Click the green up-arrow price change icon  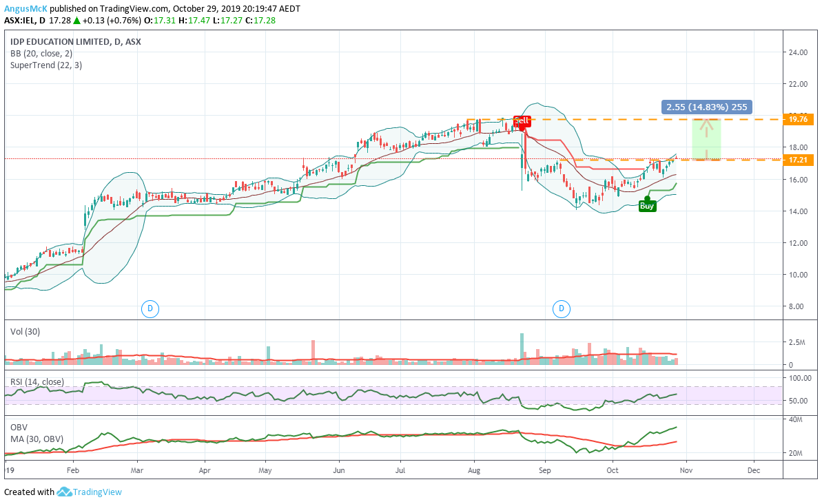[x=76, y=21]
